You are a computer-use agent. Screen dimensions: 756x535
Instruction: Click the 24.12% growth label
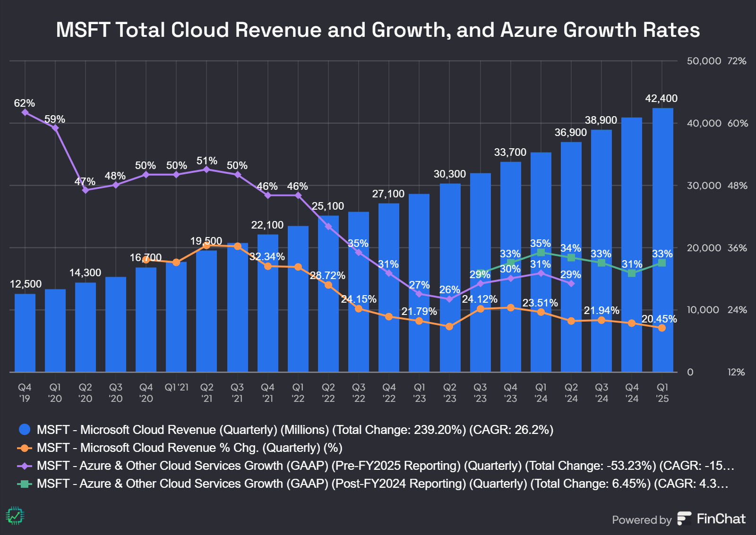tap(480, 299)
